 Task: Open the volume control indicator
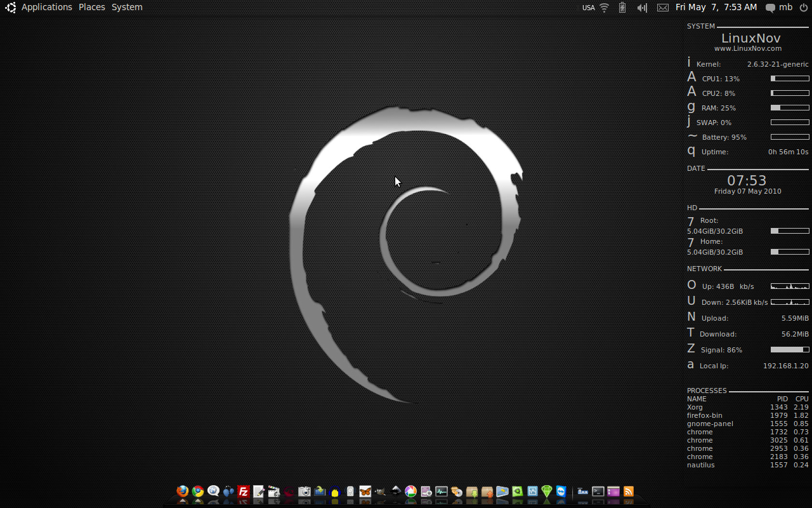642,8
